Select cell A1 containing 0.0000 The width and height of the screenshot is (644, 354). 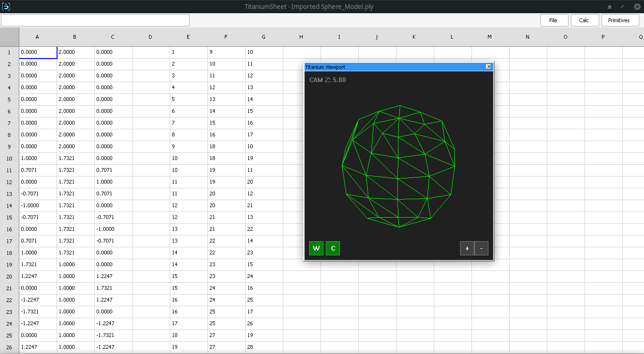tap(38, 52)
